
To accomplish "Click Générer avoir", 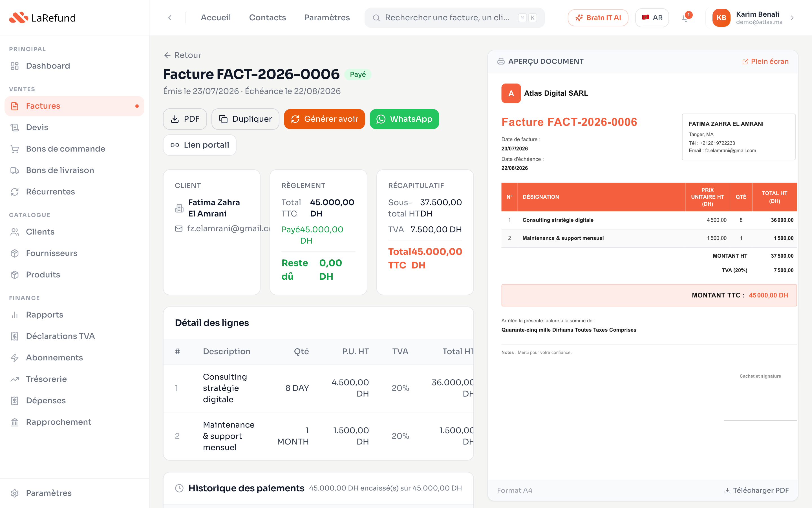I will [x=325, y=119].
